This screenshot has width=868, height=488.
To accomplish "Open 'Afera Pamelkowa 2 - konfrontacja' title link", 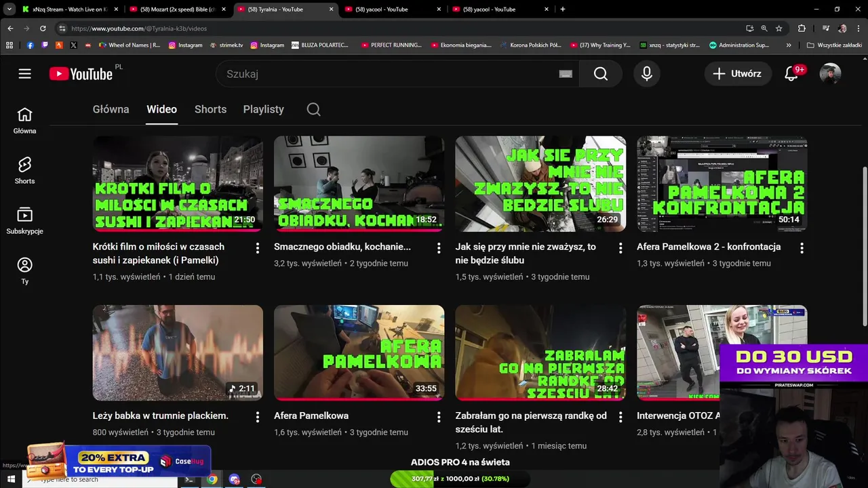I will coord(709,247).
